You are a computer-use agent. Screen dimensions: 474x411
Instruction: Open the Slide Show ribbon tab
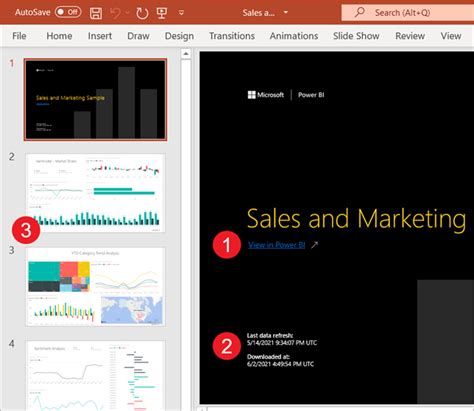click(x=356, y=36)
